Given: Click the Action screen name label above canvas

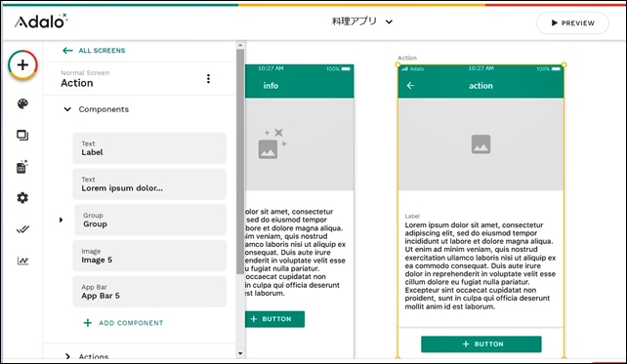Looking at the screenshot, I should pos(407,58).
